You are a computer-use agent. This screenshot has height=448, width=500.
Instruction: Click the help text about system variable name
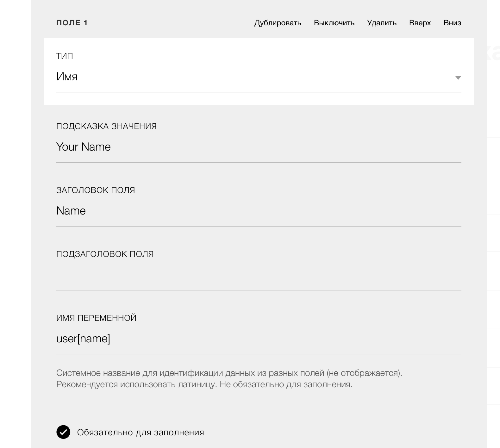pos(229,379)
